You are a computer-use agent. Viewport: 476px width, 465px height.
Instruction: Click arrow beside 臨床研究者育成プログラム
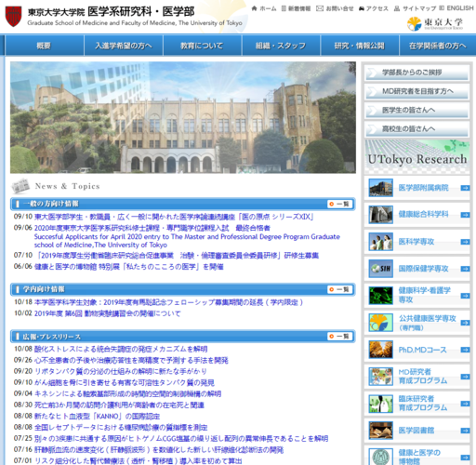tap(465, 404)
